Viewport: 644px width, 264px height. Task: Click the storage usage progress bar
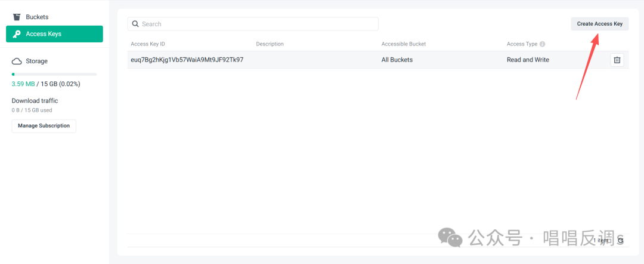[x=54, y=74]
